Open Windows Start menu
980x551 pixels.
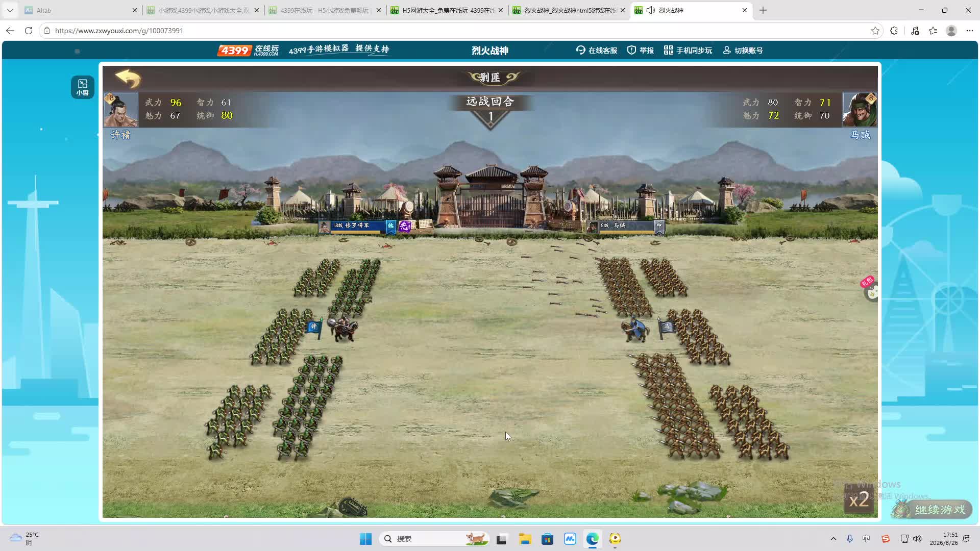(x=365, y=539)
